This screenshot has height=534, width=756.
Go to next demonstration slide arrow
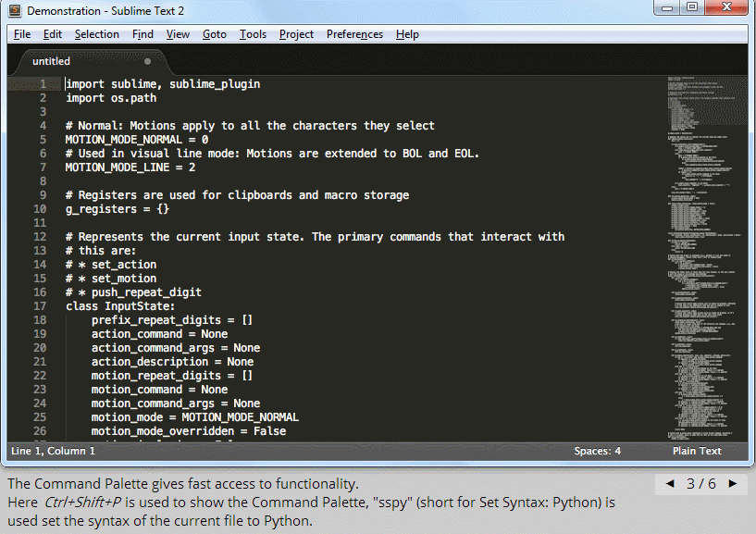coord(733,483)
